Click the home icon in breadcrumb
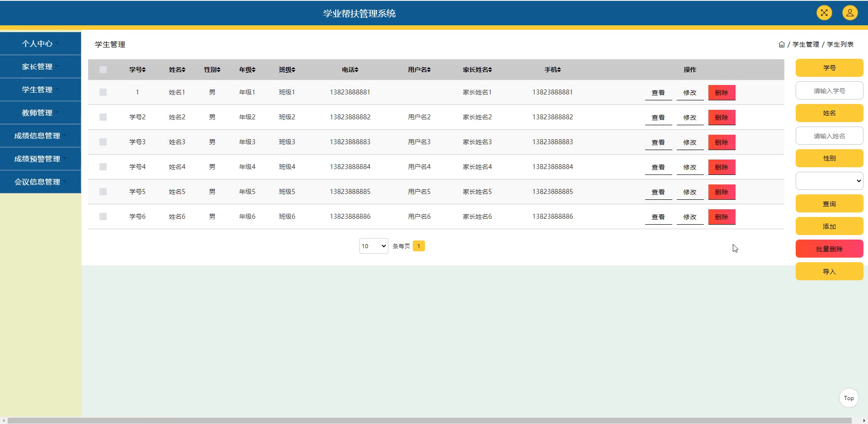 [x=782, y=44]
